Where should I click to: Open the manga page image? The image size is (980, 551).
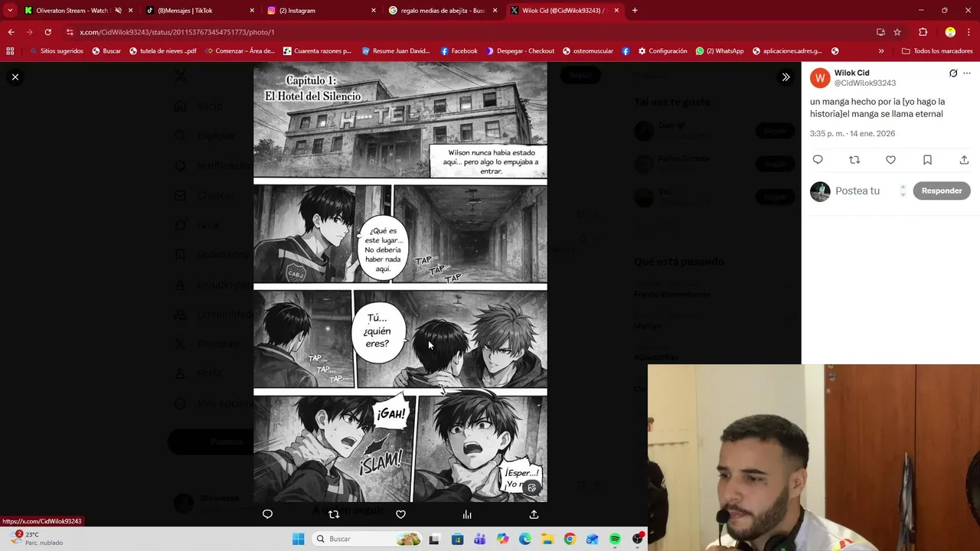(400, 282)
